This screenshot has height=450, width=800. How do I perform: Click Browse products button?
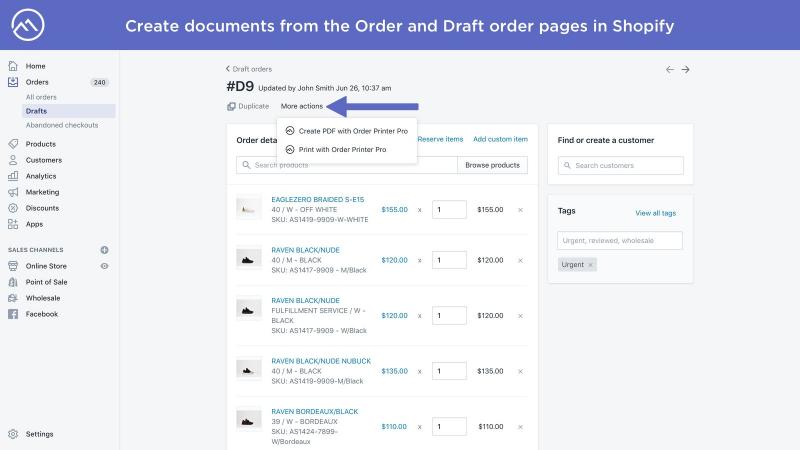click(x=492, y=165)
